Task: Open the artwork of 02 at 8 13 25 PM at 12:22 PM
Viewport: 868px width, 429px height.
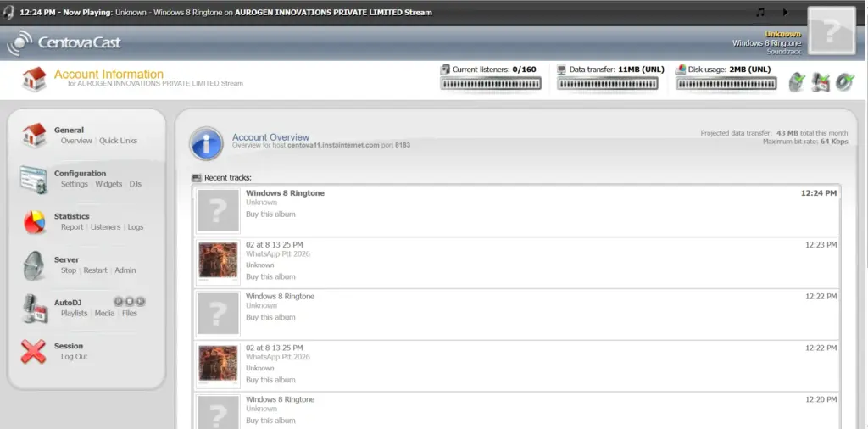Action: [218, 365]
